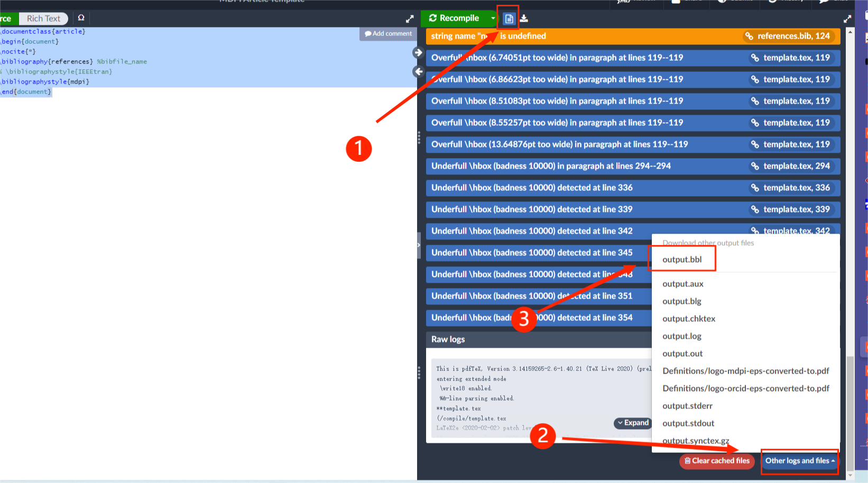
Task: Click the scrollbar up arrow in logs panel
Action: [x=850, y=32]
